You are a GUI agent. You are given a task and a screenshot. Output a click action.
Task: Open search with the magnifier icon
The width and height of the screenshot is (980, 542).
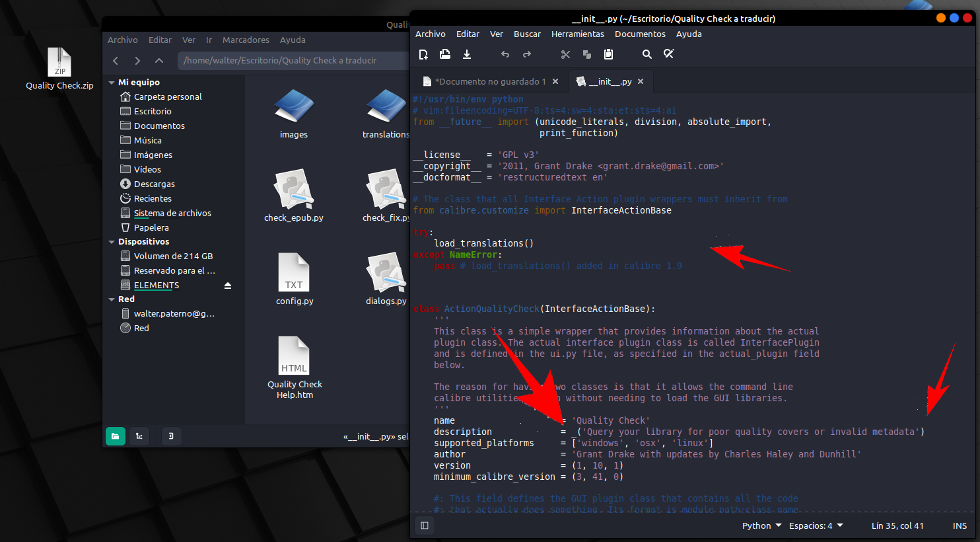point(647,54)
